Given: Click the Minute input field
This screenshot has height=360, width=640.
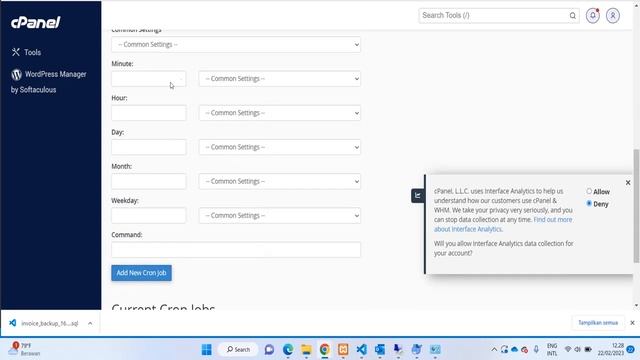Looking at the screenshot, I should click(x=149, y=79).
